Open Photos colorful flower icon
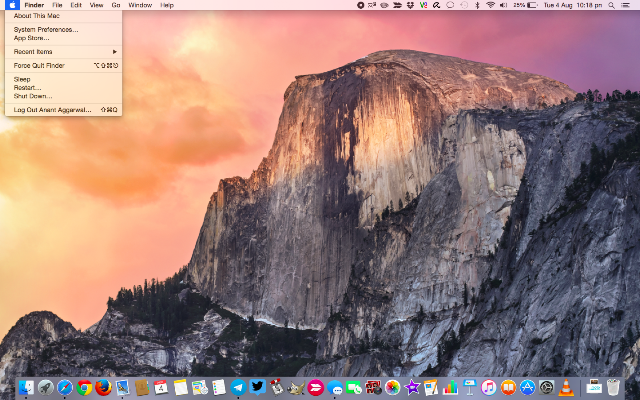The height and width of the screenshot is (400, 640). click(392, 387)
